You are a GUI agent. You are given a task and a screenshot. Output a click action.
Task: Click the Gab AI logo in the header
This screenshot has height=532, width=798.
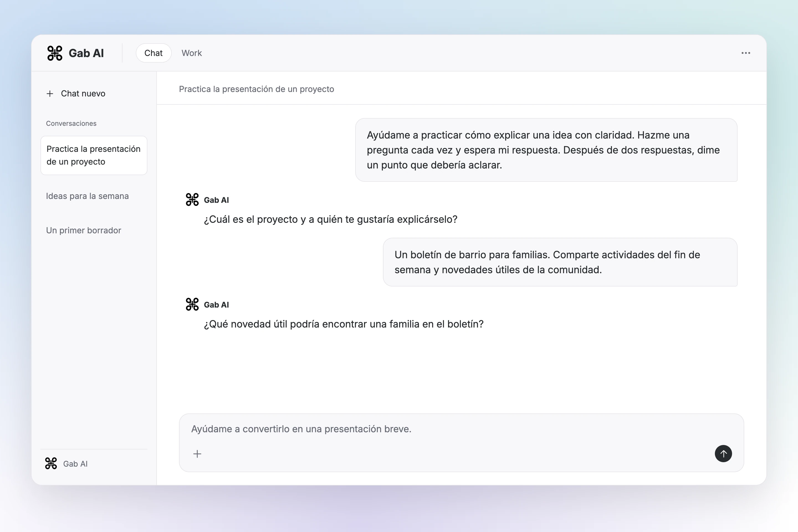pyautogui.click(x=55, y=53)
